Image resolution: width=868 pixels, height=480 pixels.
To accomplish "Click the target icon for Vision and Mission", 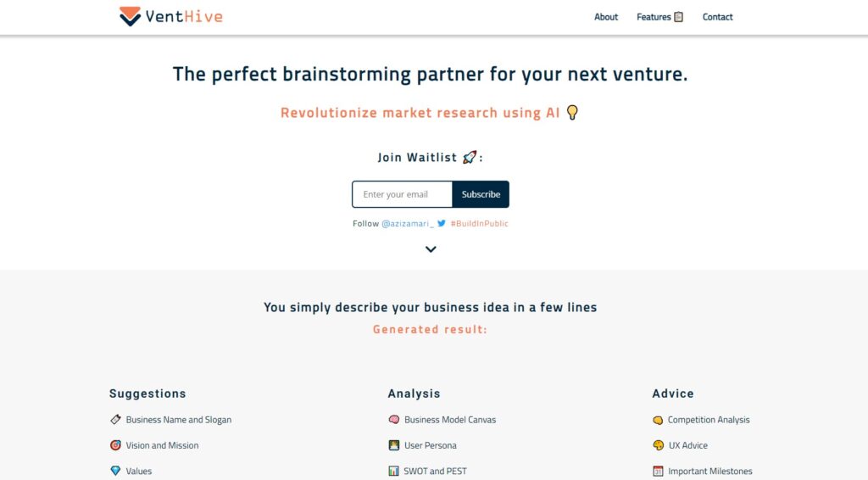I will click(x=115, y=445).
